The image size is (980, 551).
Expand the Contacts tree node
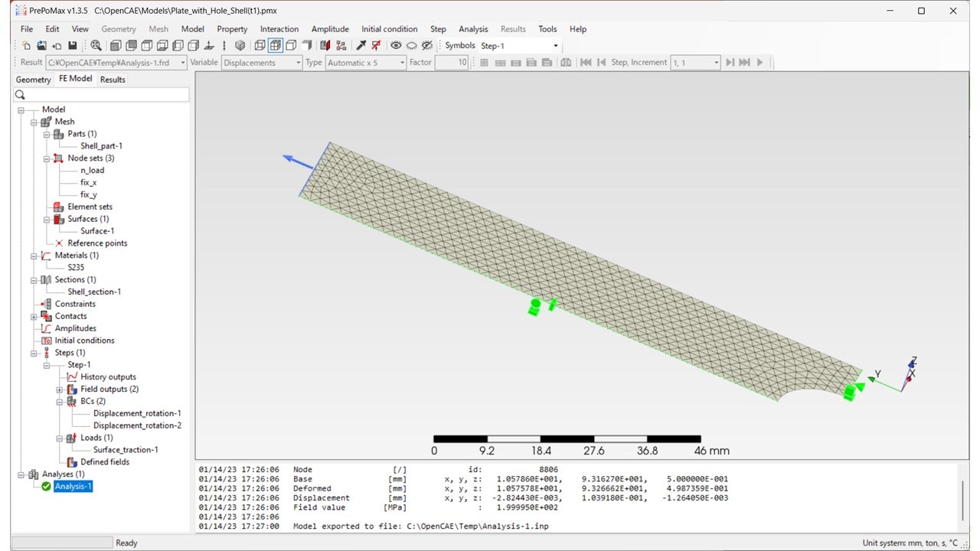[x=34, y=316]
